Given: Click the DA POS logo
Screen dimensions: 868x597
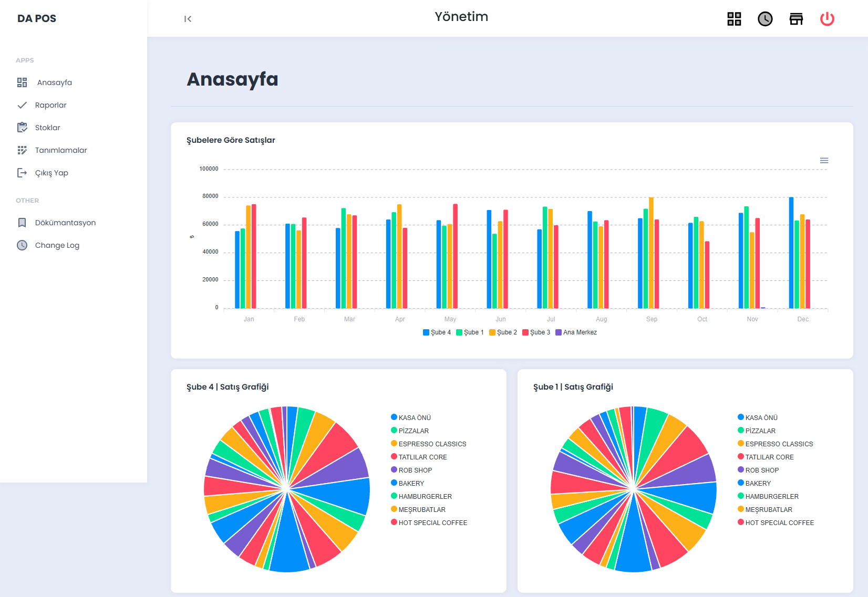Looking at the screenshot, I should pos(37,18).
